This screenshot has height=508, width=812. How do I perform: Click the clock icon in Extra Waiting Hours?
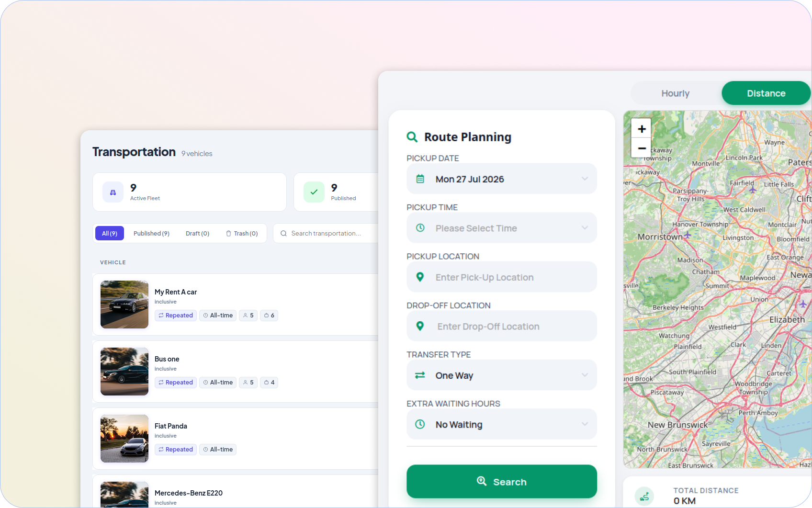coord(420,424)
